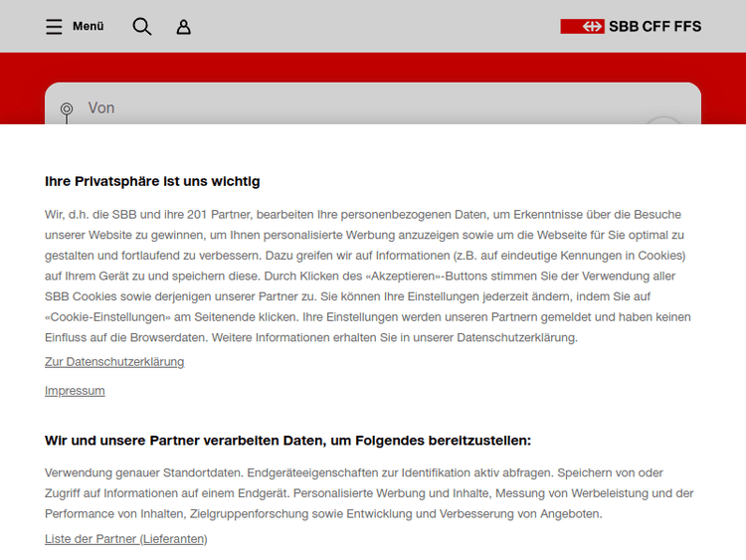Open the user account login icon
The width and height of the screenshot is (746, 560).
[x=183, y=27]
